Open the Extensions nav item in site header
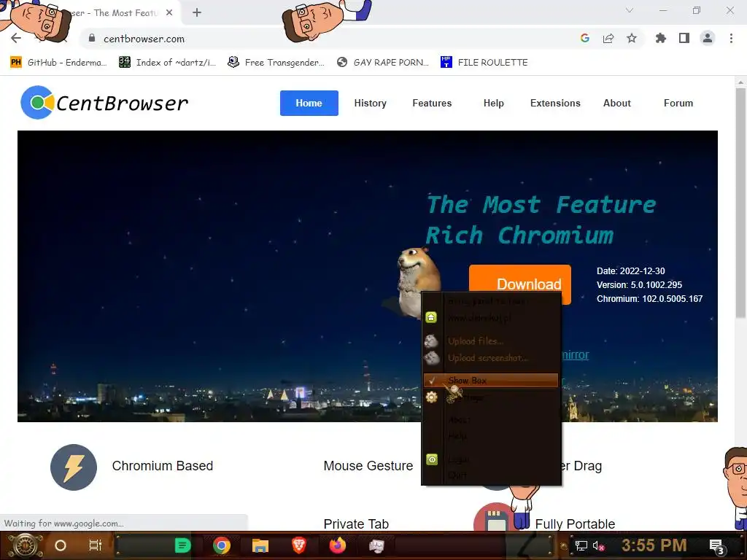The width and height of the screenshot is (747, 560). 555,103
